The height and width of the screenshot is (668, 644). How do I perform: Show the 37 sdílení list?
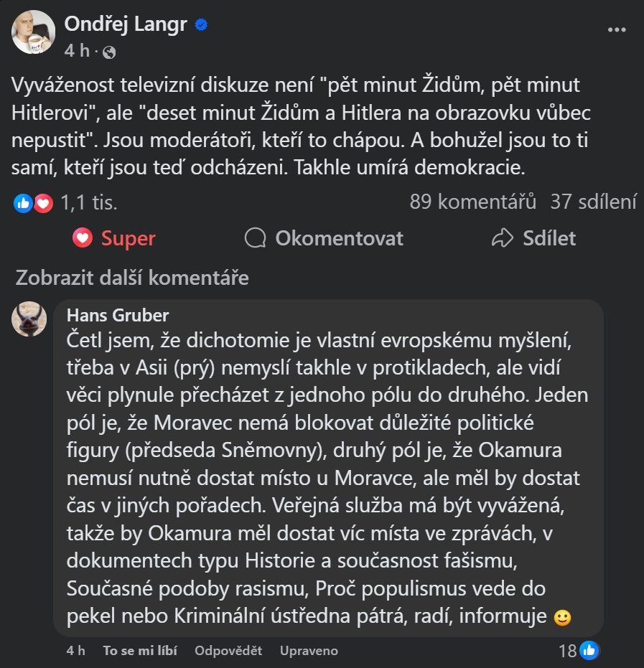(593, 202)
